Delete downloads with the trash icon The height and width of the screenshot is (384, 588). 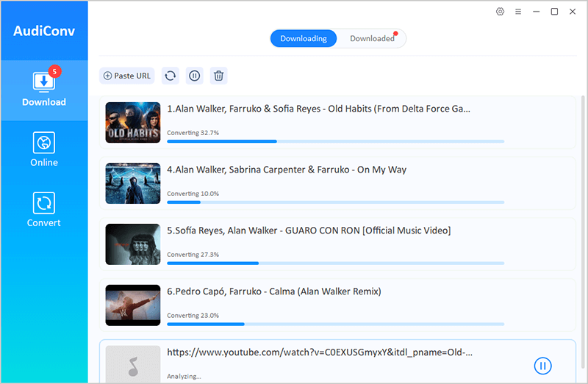(218, 76)
